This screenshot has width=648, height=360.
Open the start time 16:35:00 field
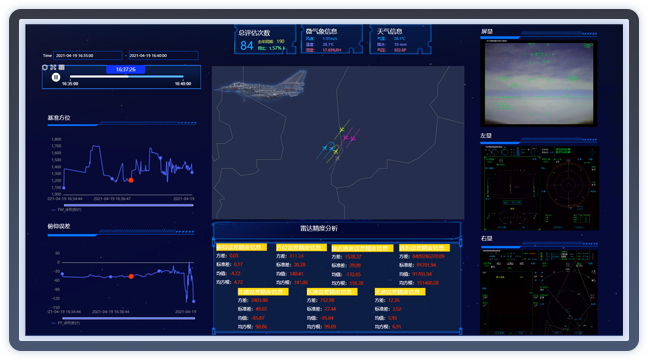coord(88,55)
